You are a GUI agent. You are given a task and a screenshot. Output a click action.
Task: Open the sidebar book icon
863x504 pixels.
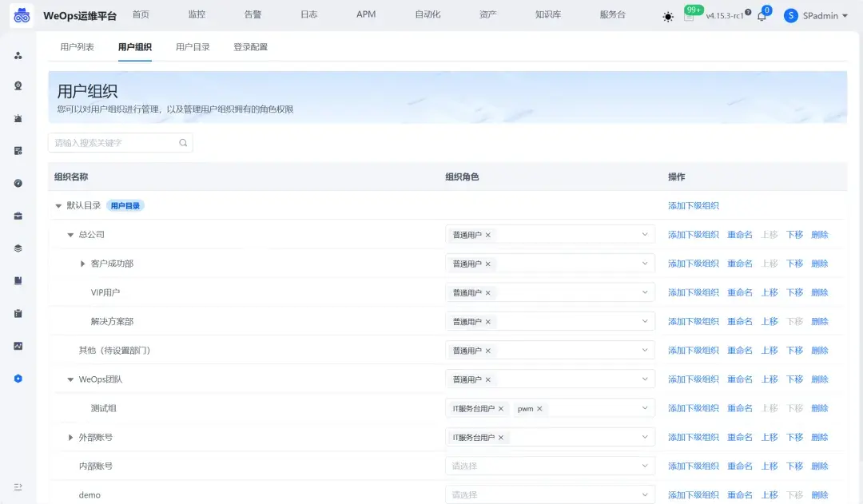point(18,280)
